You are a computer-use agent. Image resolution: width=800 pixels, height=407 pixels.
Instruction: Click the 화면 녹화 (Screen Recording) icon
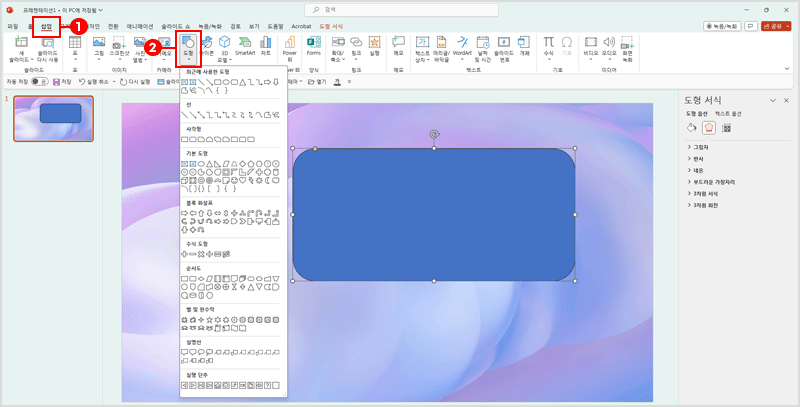pos(627,47)
